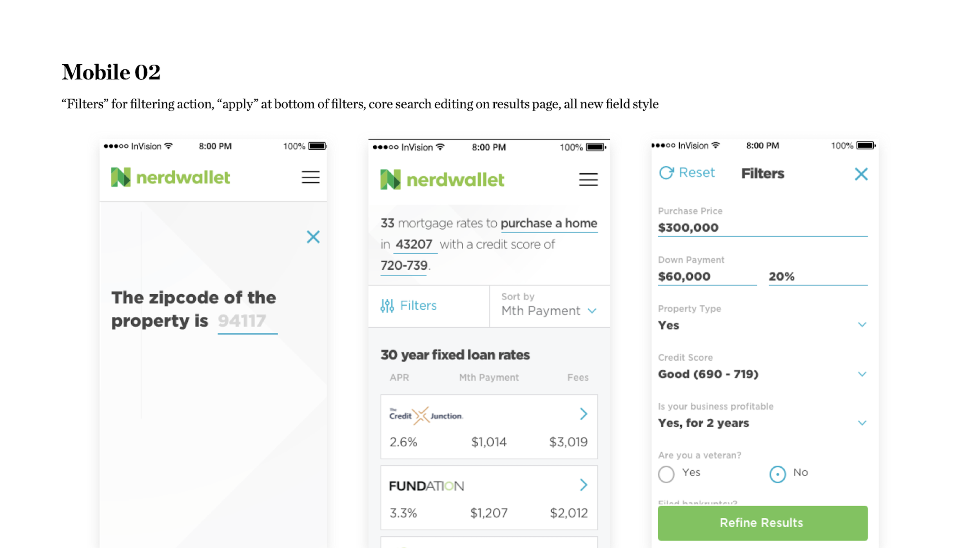980x548 pixels.
Task: Tap the Filters sliders icon
Action: click(387, 305)
